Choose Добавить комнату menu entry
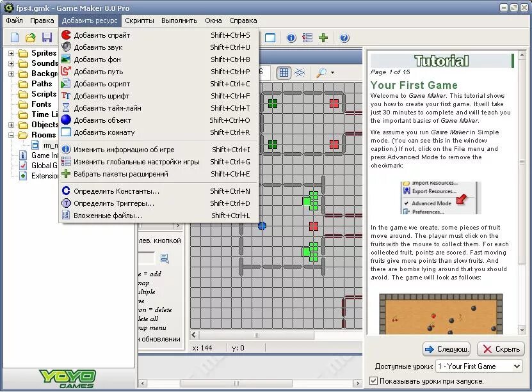 coord(159,132)
